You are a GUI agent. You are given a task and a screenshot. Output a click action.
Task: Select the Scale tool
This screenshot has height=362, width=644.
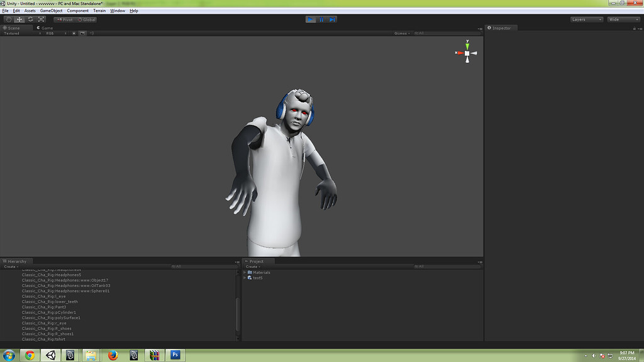[x=41, y=19]
